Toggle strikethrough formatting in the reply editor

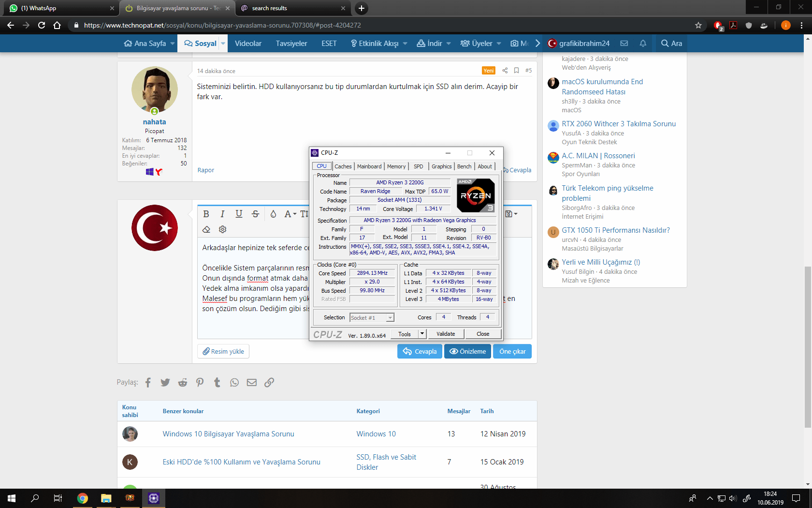pyautogui.click(x=256, y=214)
